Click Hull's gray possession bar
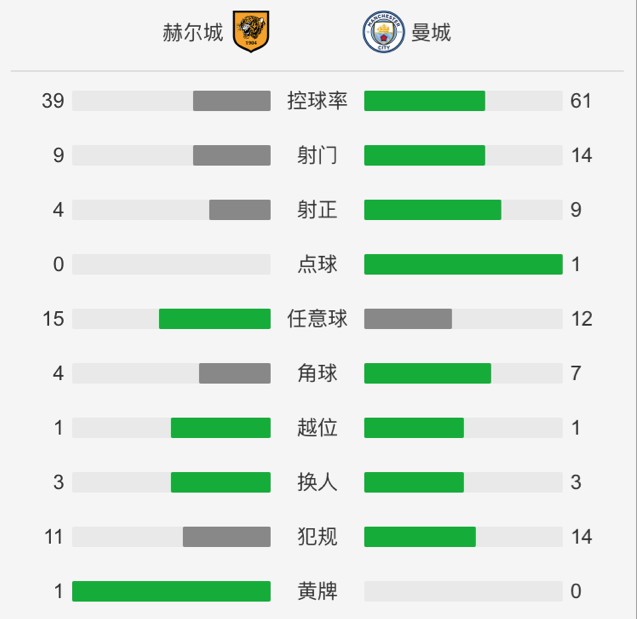Image resolution: width=637 pixels, height=619 pixels. point(232,101)
